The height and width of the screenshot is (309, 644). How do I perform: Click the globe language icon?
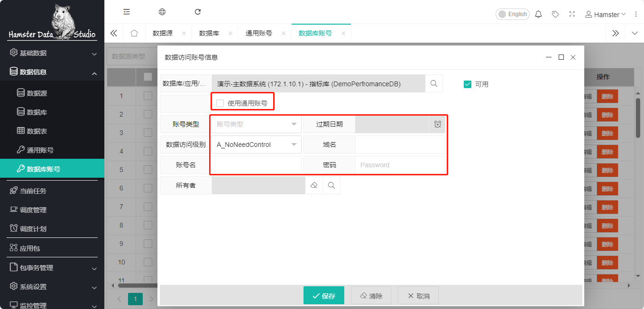[162, 12]
